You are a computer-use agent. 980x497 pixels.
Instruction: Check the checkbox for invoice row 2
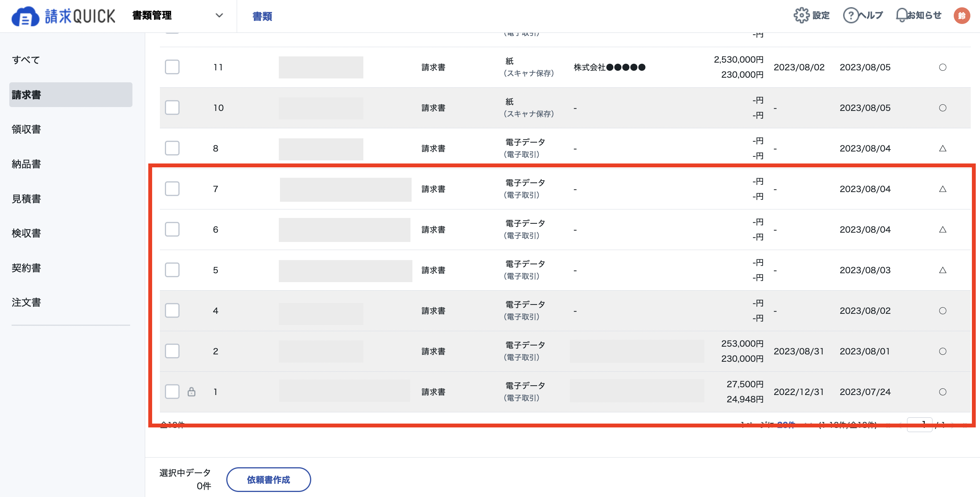172,351
